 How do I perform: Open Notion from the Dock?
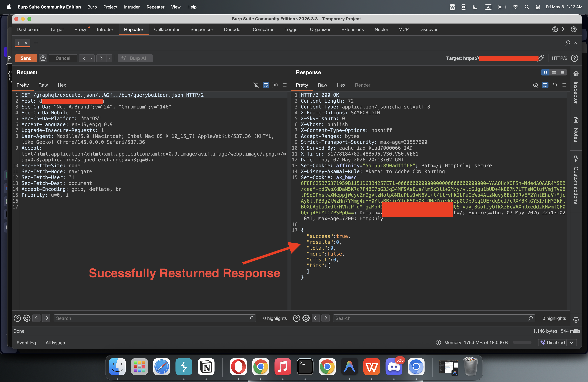(x=206, y=366)
